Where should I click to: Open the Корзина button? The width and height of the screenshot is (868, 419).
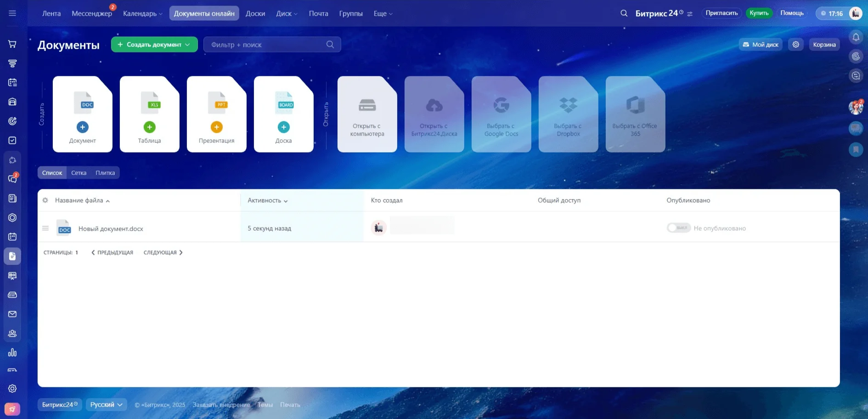[x=824, y=45]
